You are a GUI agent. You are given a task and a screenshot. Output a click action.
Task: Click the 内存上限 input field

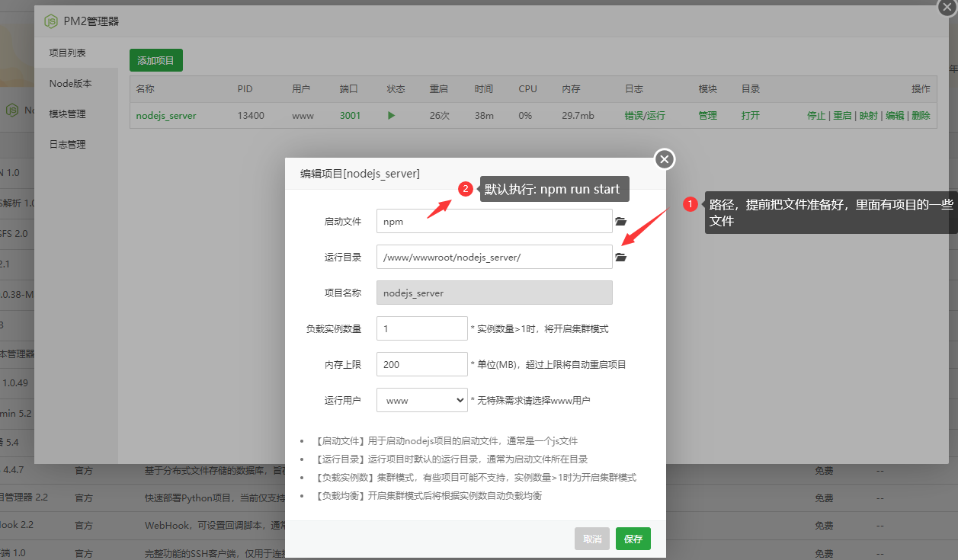point(421,364)
